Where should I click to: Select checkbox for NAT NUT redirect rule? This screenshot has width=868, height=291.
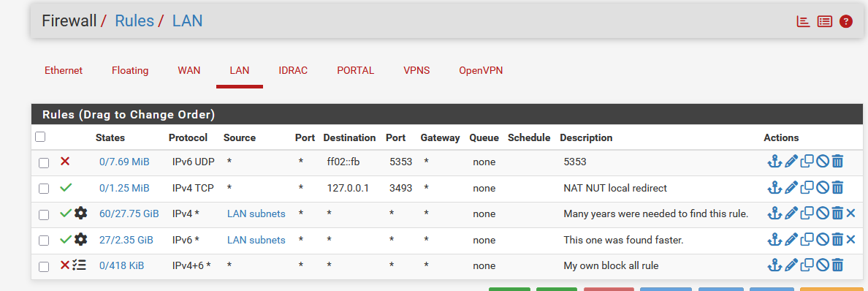(x=44, y=189)
